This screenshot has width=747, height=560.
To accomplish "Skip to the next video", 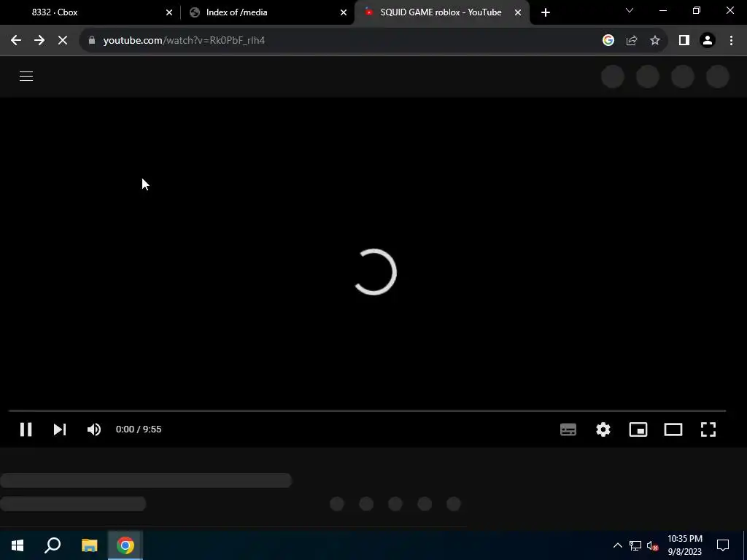I will (60, 429).
